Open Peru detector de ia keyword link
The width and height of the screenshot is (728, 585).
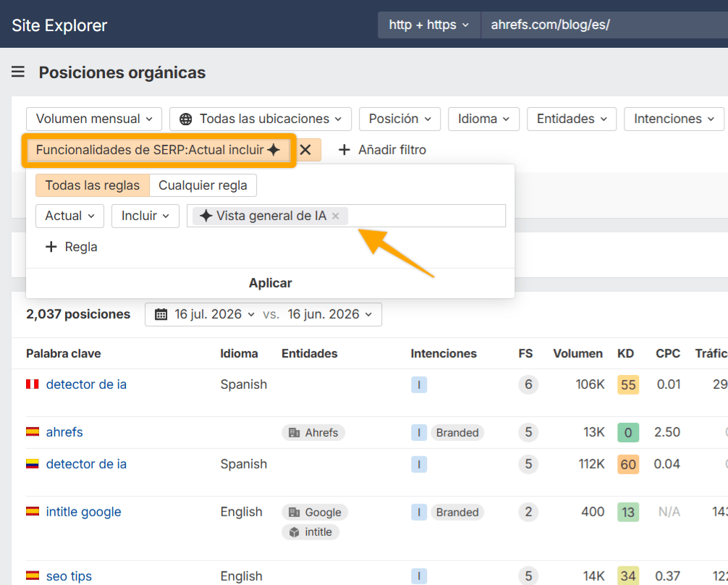[86, 384]
